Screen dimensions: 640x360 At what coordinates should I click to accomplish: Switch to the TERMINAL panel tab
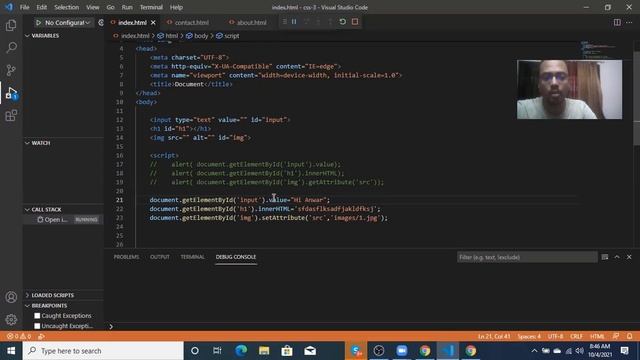(x=193, y=257)
